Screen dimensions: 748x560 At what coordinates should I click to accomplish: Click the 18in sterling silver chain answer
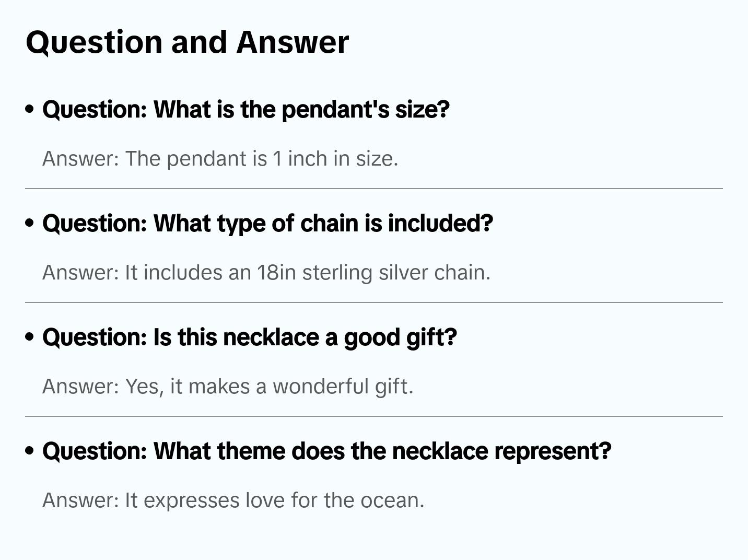point(266,273)
